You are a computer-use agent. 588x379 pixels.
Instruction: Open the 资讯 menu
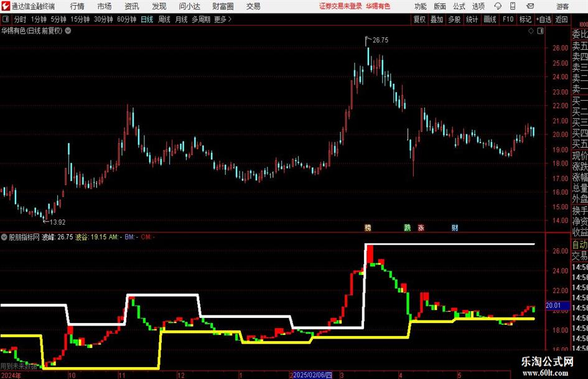[x=132, y=6]
